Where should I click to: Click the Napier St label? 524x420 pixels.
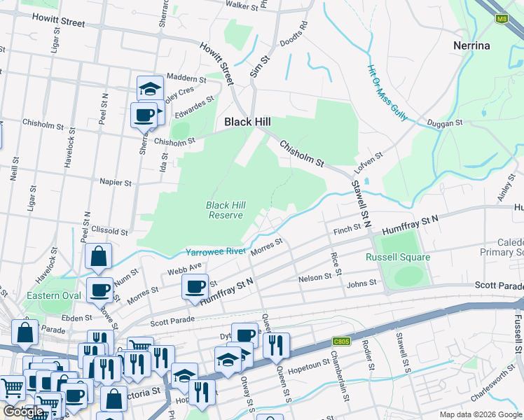(x=116, y=182)
